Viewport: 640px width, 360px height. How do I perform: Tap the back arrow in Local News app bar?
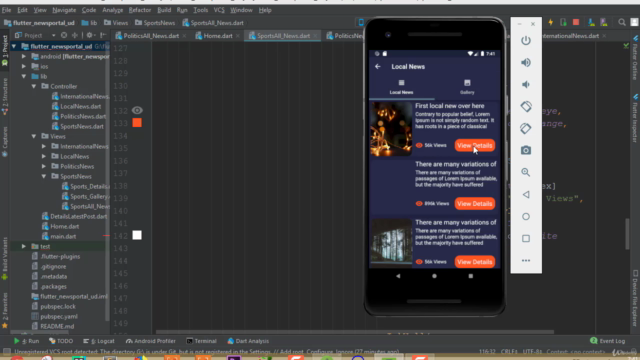coord(378,67)
